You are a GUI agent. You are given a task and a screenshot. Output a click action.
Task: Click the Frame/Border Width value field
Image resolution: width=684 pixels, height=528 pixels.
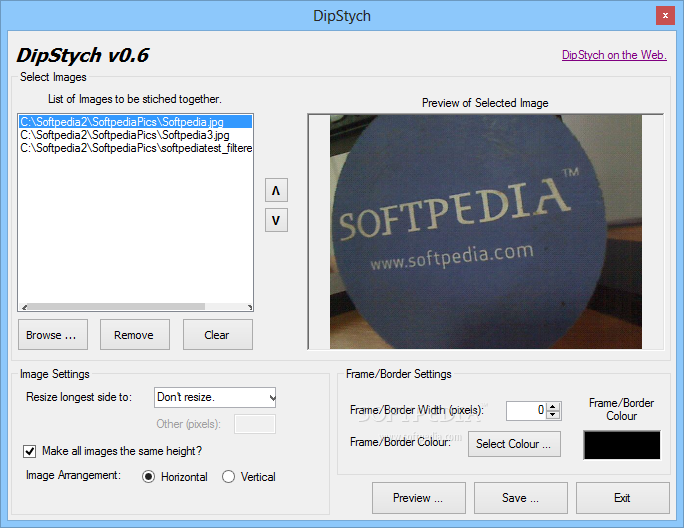coord(527,411)
